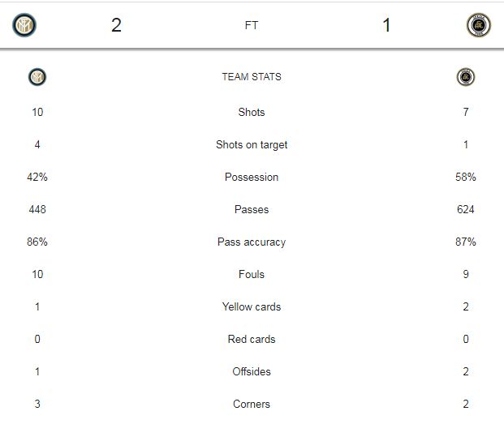Select the Pass accuracy label
This screenshot has width=504, height=424.
pyautogui.click(x=252, y=242)
